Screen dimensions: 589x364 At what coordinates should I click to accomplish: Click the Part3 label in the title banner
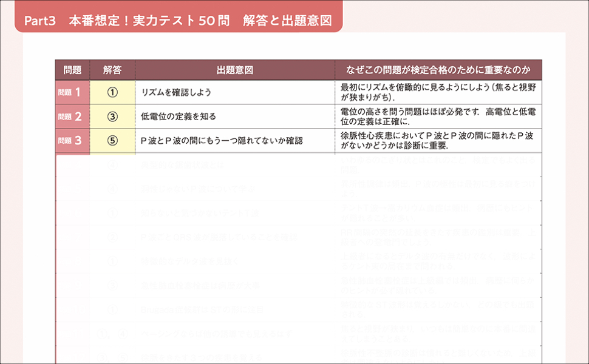pyautogui.click(x=40, y=20)
